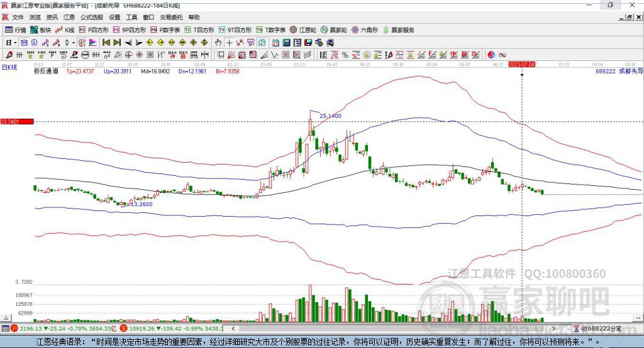Step chart right with black right arrow

139,43
